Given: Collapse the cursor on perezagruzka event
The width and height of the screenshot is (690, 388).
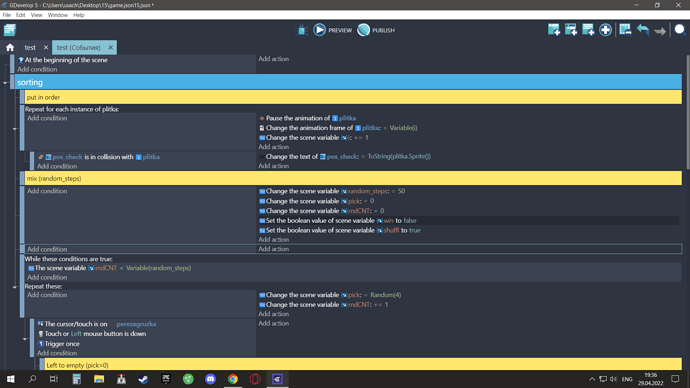Looking at the screenshot, I should [25, 339].
